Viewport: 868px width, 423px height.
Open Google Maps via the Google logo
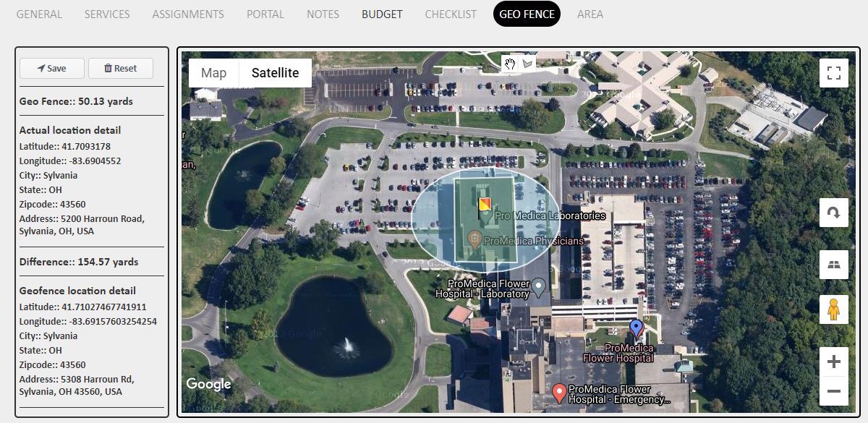click(208, 384)
